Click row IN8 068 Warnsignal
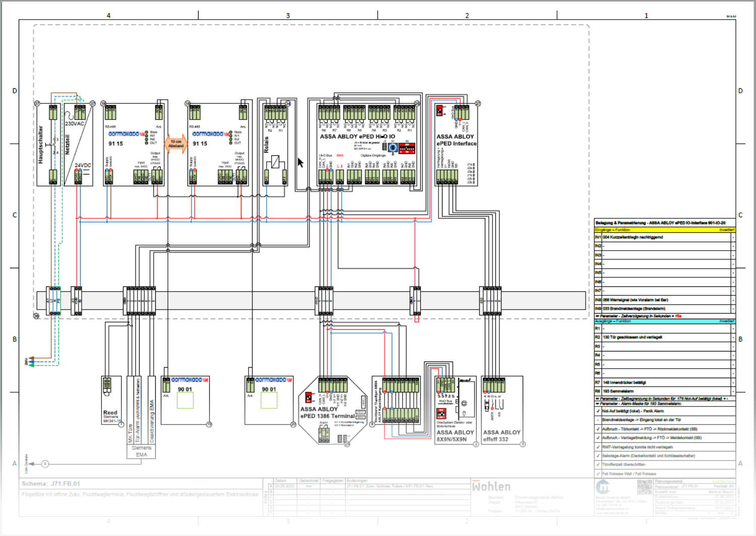 point(665,300)
